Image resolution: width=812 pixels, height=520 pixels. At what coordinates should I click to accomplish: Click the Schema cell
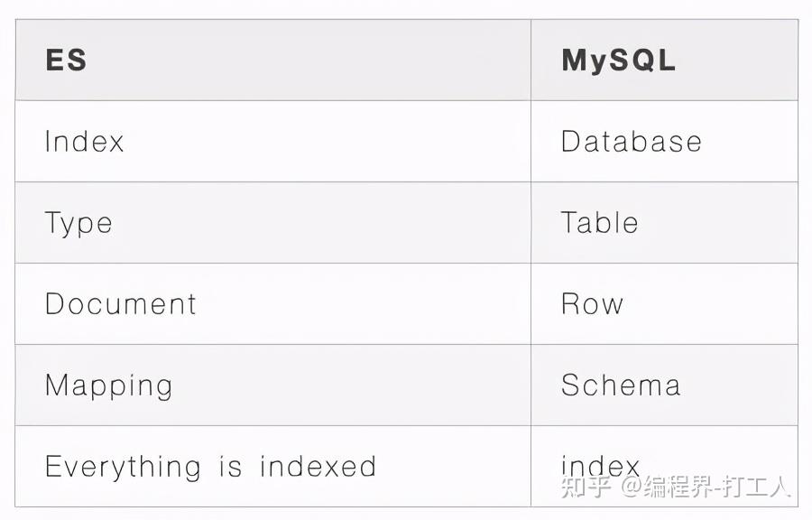pyautogui.click(x=621, y=385)
